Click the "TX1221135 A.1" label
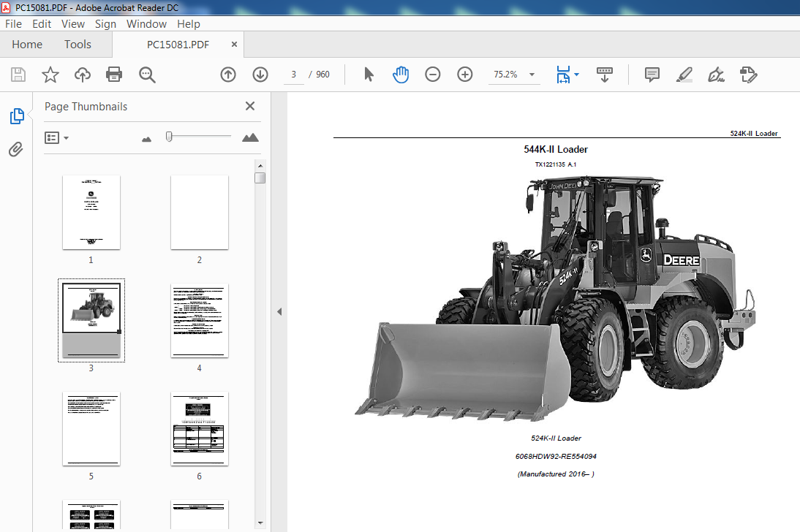 click(555, 164)
